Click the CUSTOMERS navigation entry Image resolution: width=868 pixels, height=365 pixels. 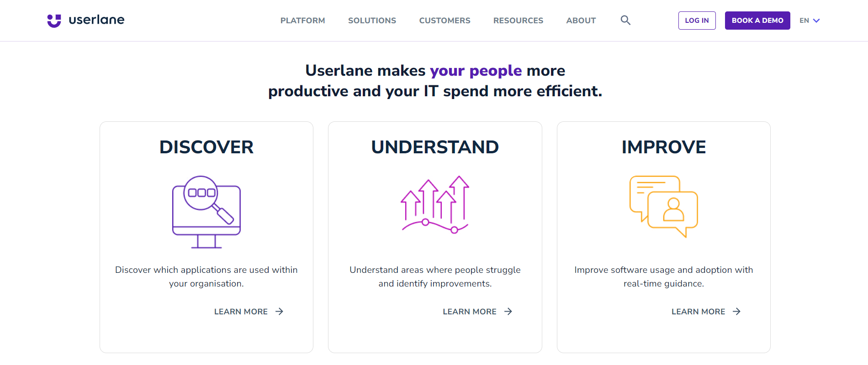[445, 20]
